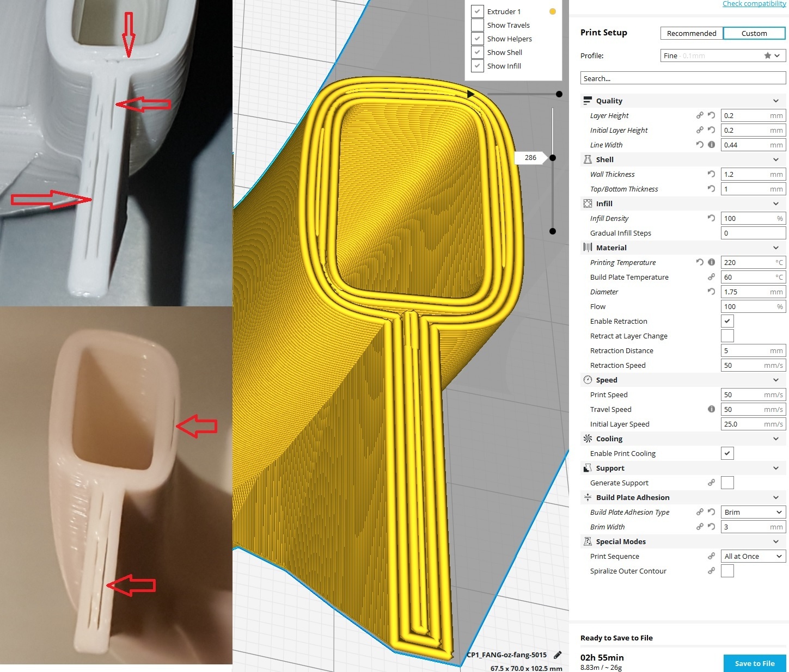Collapse the Quality section chevron
Screen dimensions: 789x672
point(776,101)
